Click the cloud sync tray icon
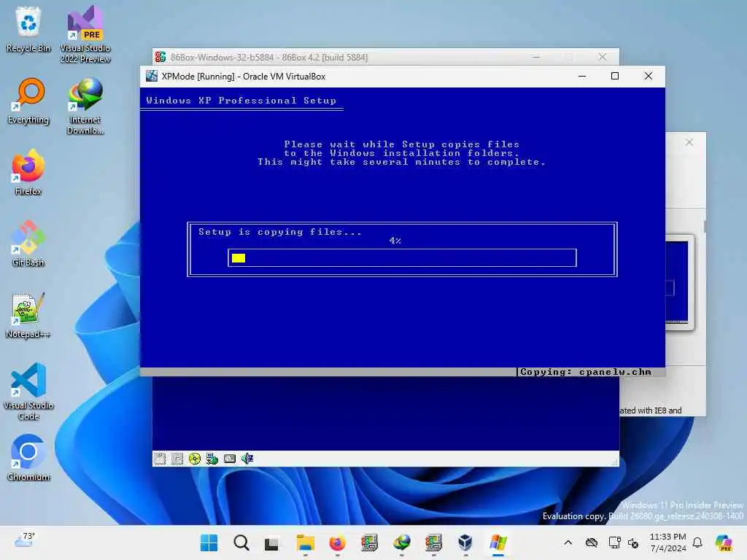The image size is (747, 560). click(591, 542)
